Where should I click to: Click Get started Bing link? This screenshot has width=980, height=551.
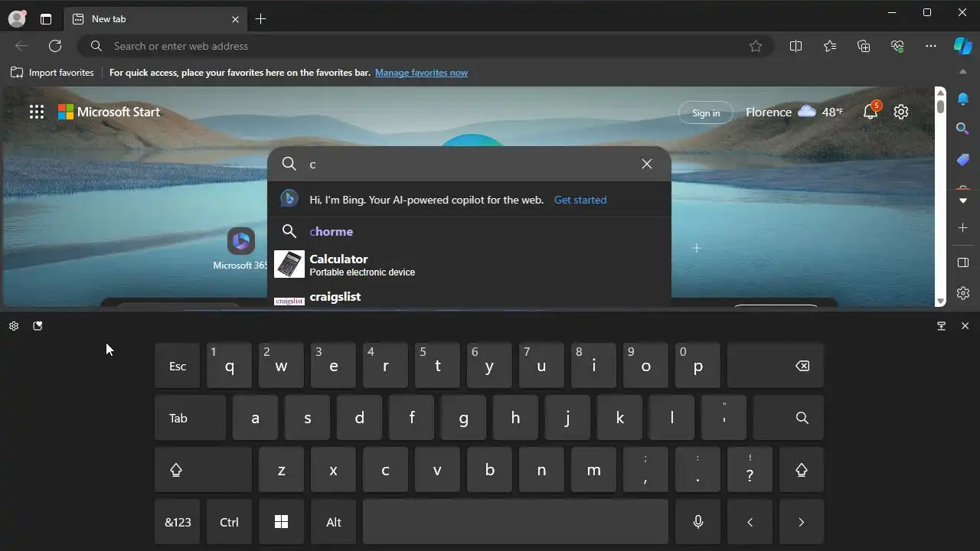(x=580, y=200)
